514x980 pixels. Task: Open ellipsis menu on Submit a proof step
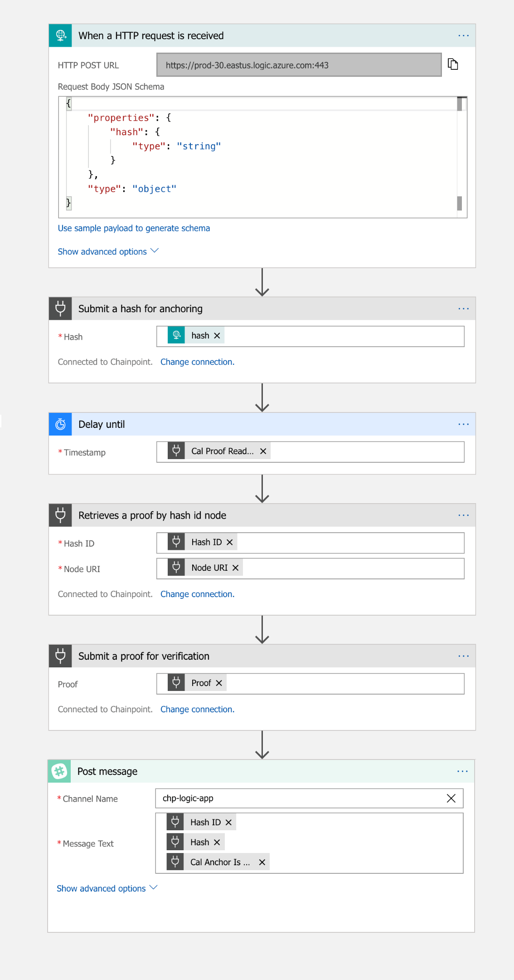click(463, 656)
